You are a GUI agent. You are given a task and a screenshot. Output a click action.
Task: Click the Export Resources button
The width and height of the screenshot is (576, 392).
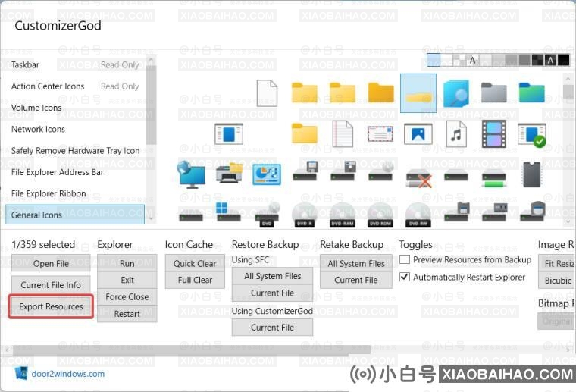(51, 306)
